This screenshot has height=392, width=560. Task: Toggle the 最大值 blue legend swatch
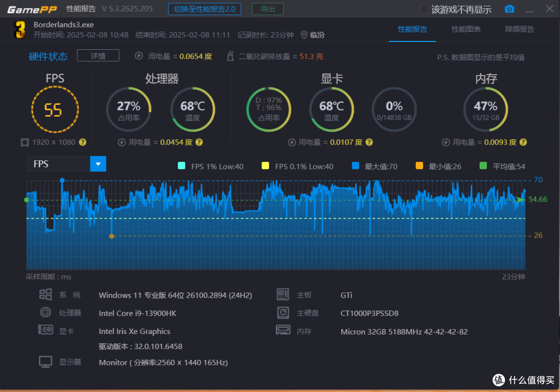[355, 165]
